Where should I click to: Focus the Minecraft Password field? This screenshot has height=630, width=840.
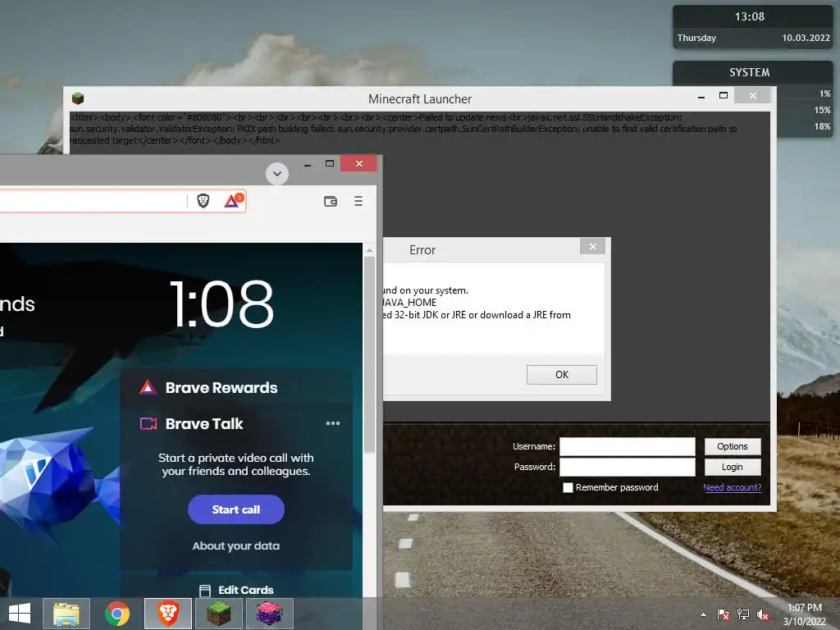click(628, 467)
